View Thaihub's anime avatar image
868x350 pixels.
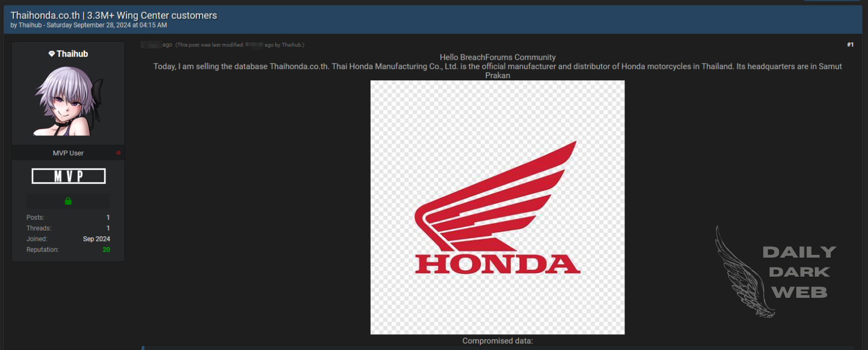click(x=68, y=101)
